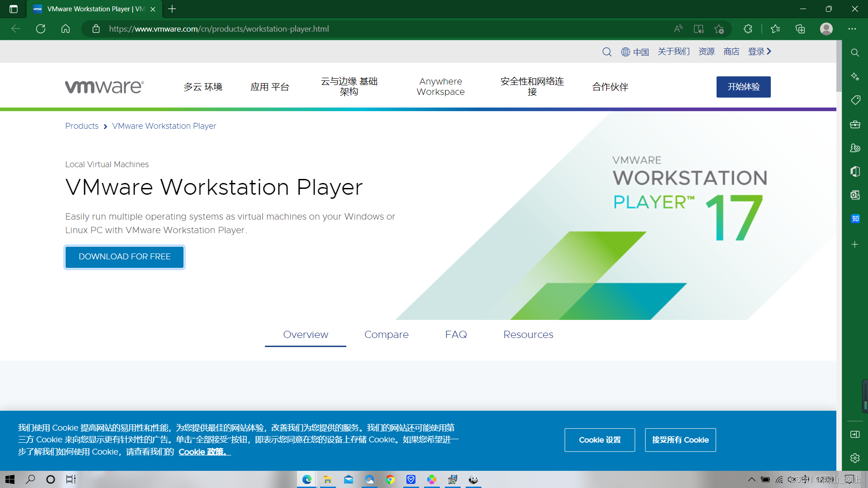
Task: Enter Immersive Reader mode
Action: (698, 29)
